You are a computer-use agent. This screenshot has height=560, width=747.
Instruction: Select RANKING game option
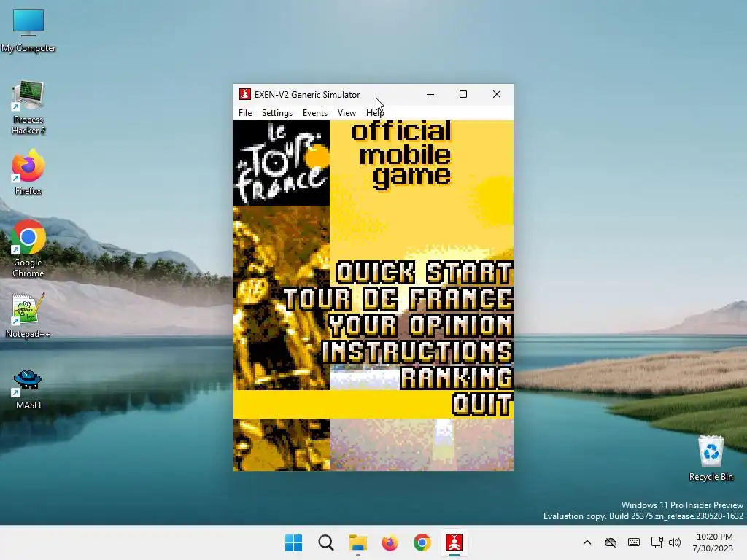[456, 378]
